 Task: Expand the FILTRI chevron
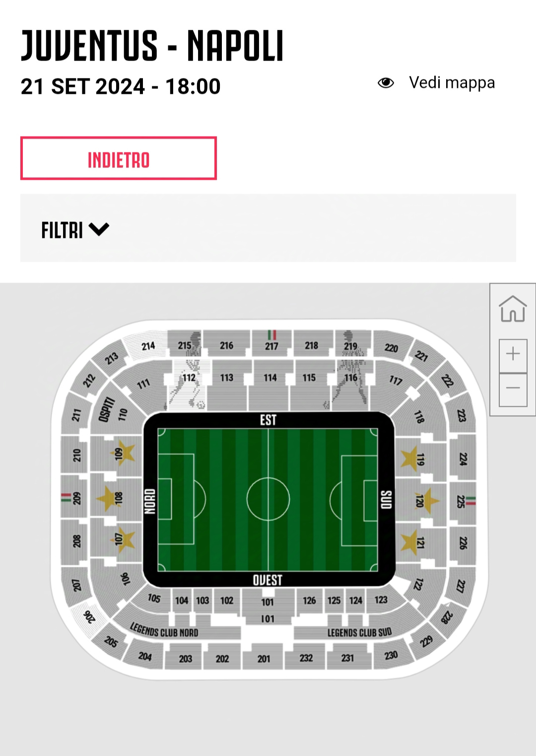[99, 229]
